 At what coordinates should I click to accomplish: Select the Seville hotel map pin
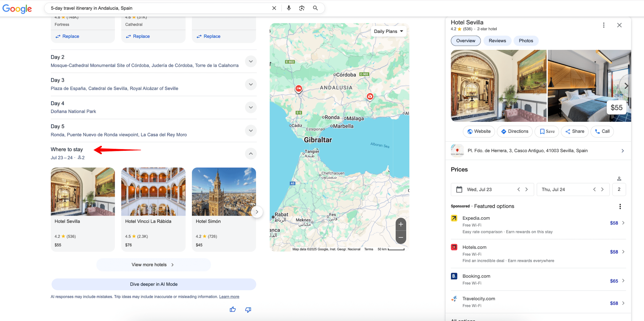point(299,89)
